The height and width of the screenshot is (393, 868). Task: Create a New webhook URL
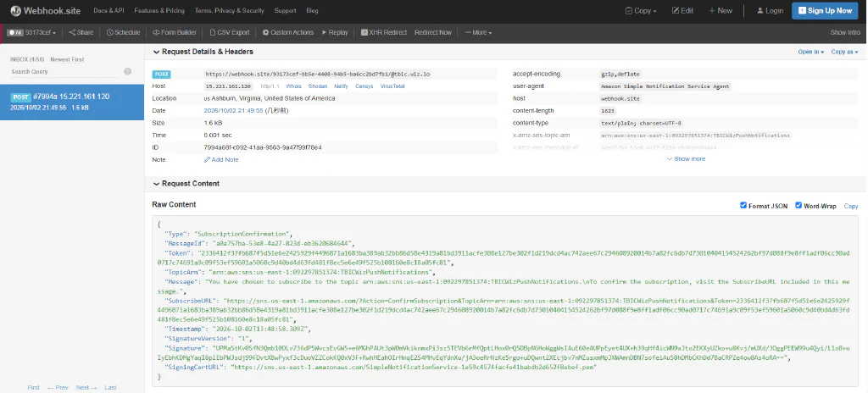coord(721,10)
